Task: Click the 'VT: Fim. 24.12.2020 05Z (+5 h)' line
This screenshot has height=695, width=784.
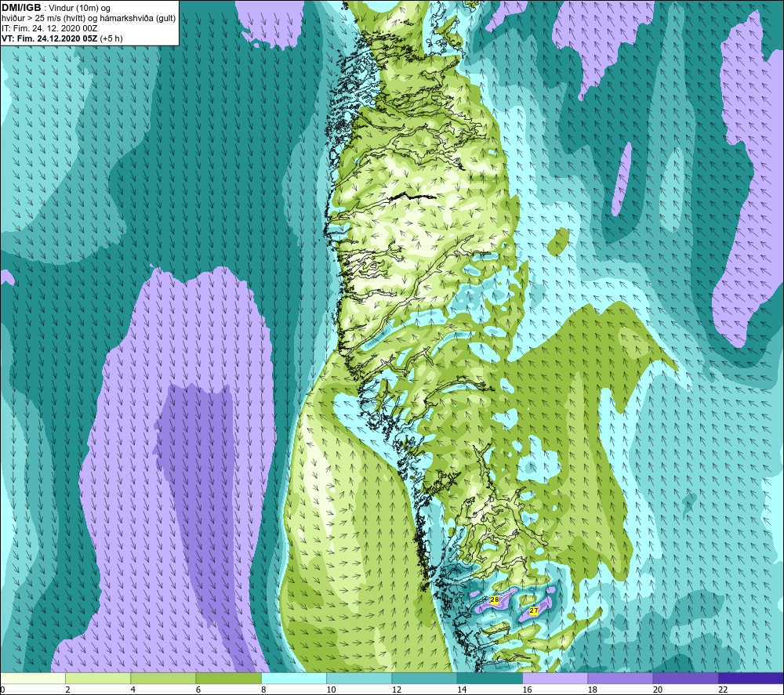Action: pyautogui.click(x=62, y=38)
